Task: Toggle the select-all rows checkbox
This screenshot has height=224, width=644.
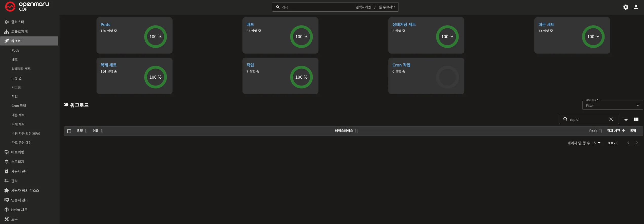Action: click(69, 131)
